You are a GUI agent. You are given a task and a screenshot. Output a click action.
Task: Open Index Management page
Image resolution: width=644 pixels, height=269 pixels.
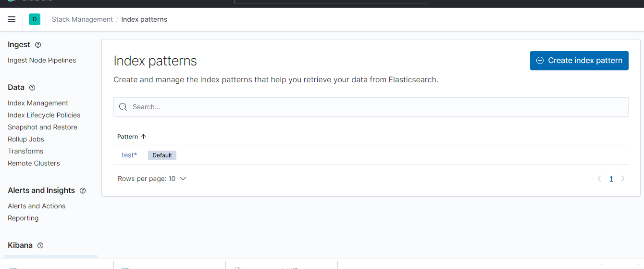point(38,103)
